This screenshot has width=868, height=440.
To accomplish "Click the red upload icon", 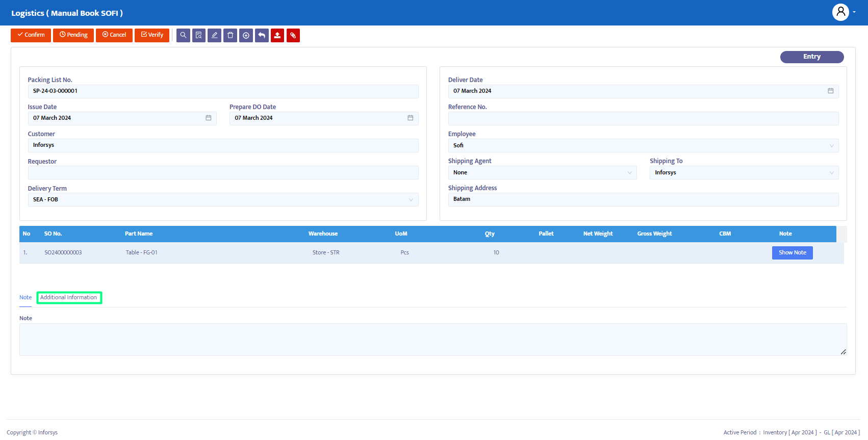I will 277,35.
